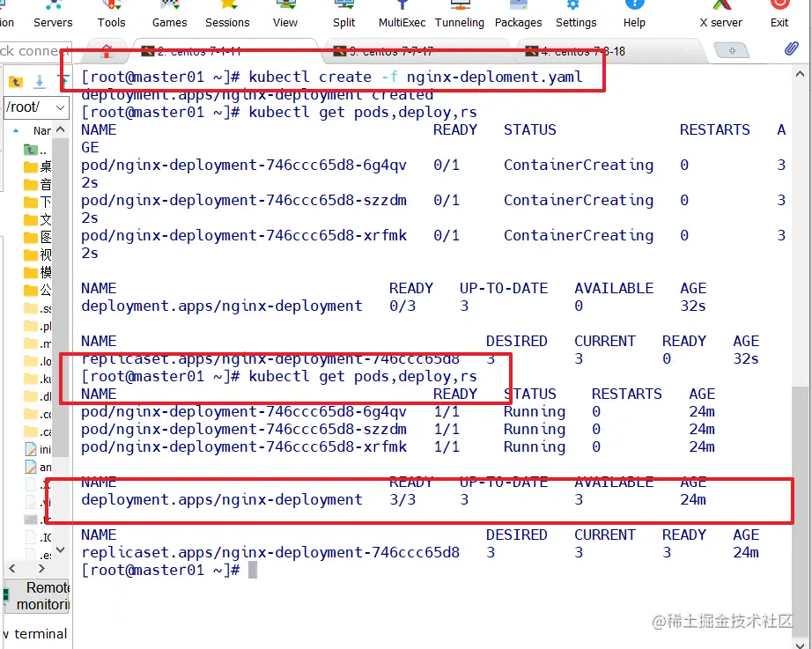812x649 pixels.
Task: Open a new terminal tab
Action: [731, 51]
